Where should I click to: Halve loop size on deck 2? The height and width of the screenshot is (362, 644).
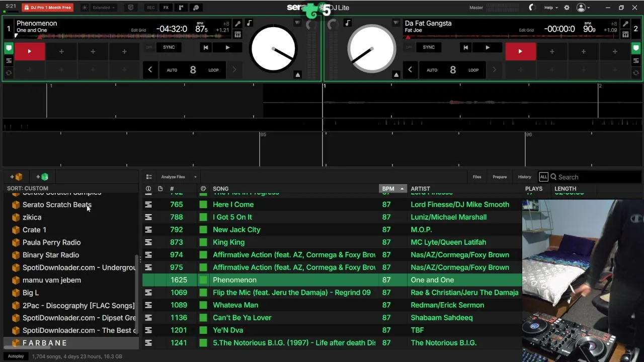(x=410, y=70)
